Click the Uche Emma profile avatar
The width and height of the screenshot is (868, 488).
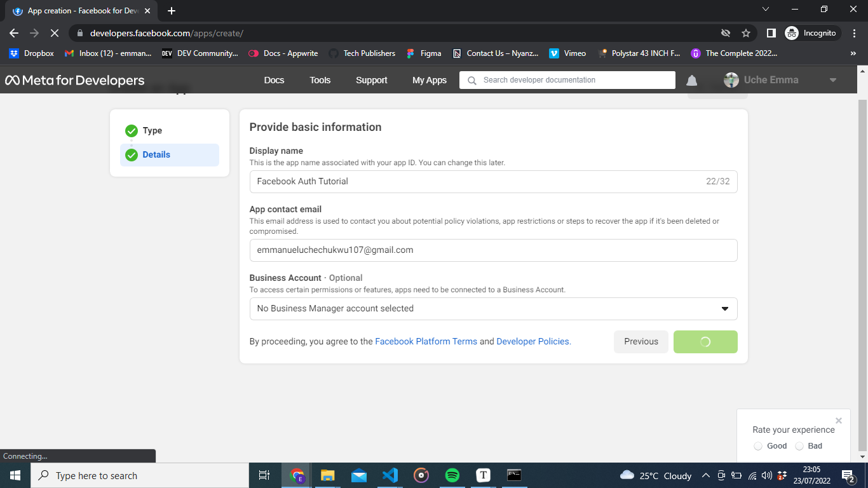(731, 80)
